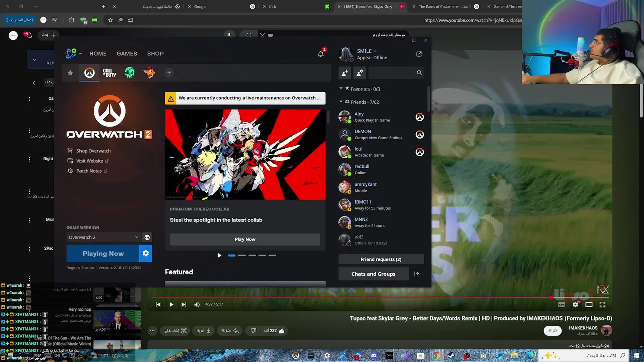Click the friends list scrollbar
The height and width of the screenshot is (362, 644).
point(429,98)
